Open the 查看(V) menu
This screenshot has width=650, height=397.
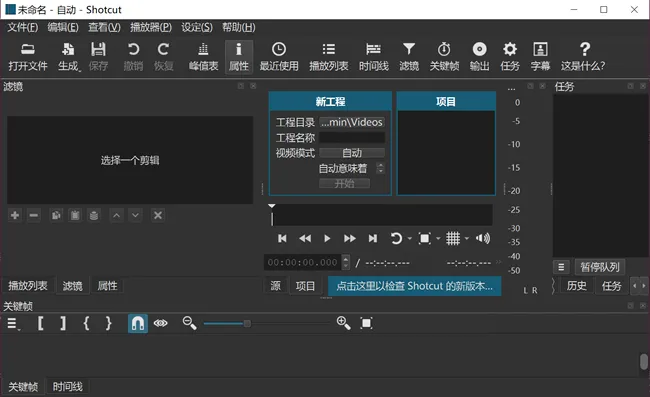pos(104,27)
